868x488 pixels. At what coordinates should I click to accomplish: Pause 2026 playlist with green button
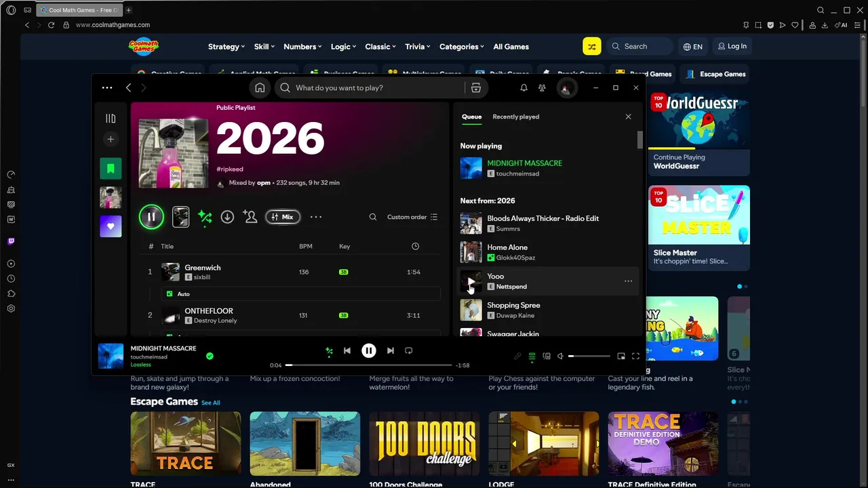pyautogui.click(x=151, y=217)
